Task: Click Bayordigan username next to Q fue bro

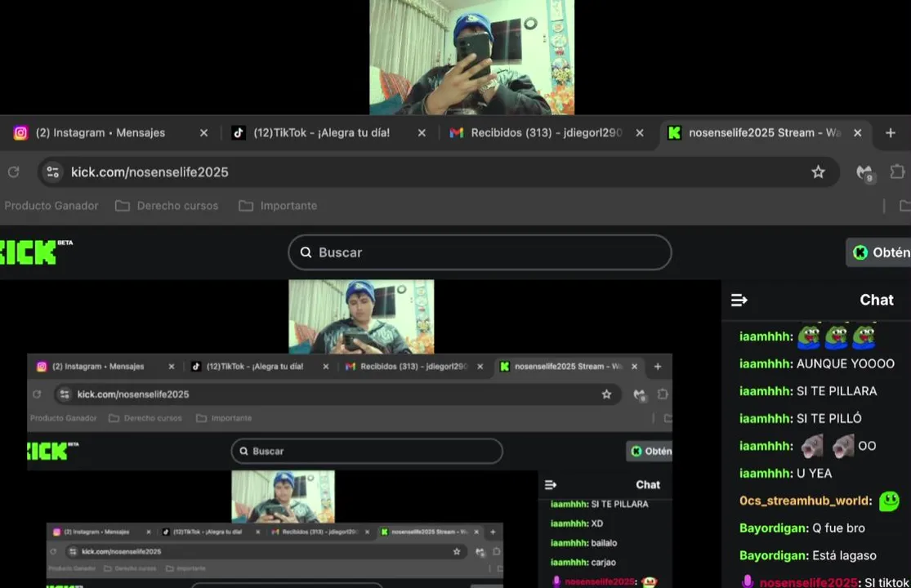Action: [x=774, y=528]
